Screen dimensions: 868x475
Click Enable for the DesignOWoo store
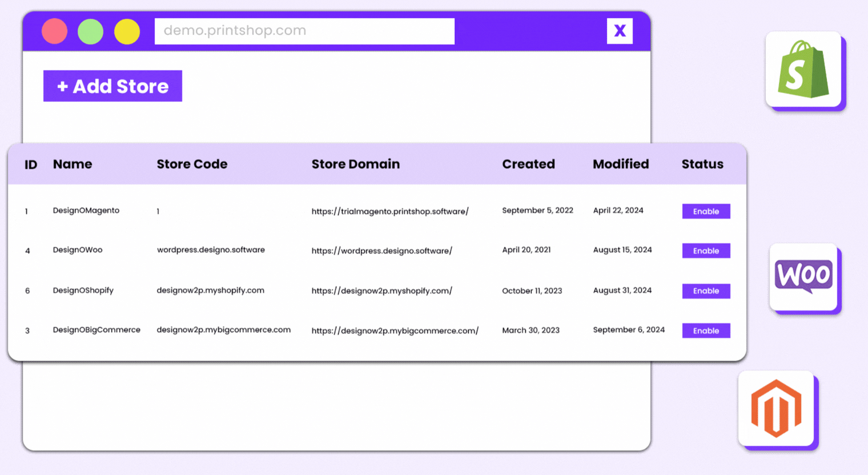click(x=706, y=251)
